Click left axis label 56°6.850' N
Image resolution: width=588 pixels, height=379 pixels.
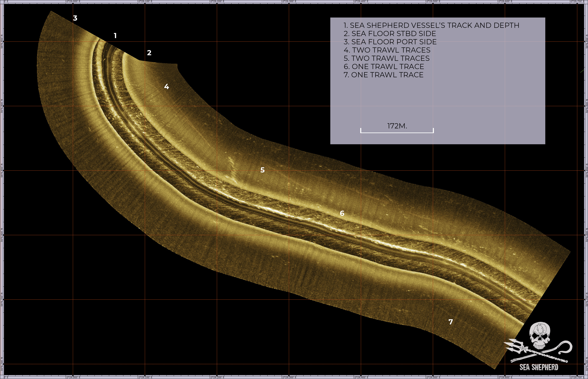point(1,171)
